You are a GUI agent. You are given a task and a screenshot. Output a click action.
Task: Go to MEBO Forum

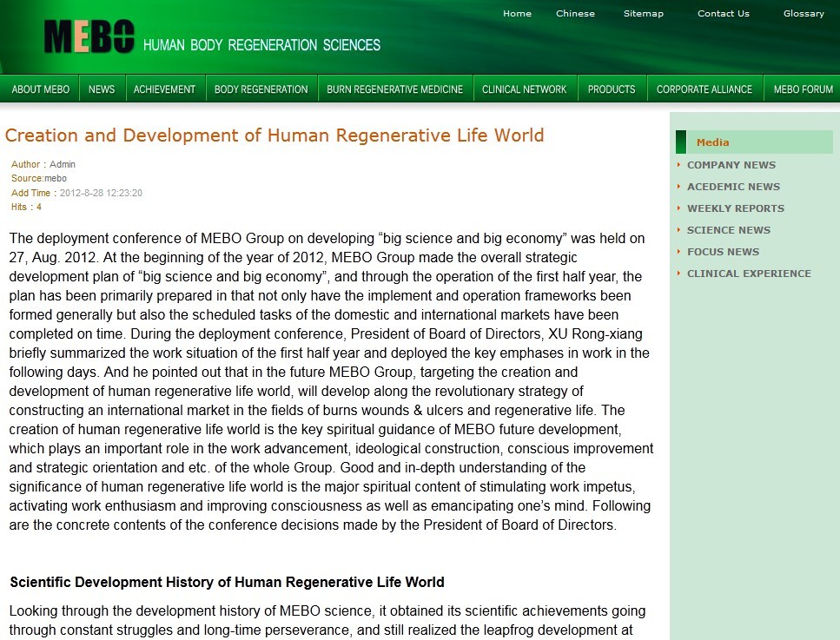(803, 89)
